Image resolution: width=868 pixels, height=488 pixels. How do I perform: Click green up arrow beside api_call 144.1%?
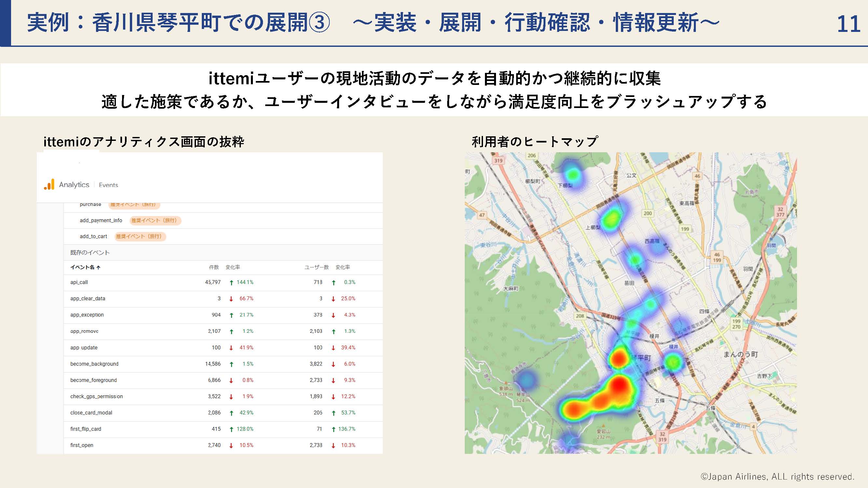(231, 283)
